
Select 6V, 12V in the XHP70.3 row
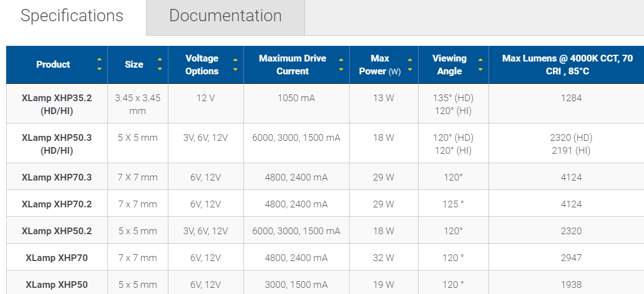pos(205,177)
